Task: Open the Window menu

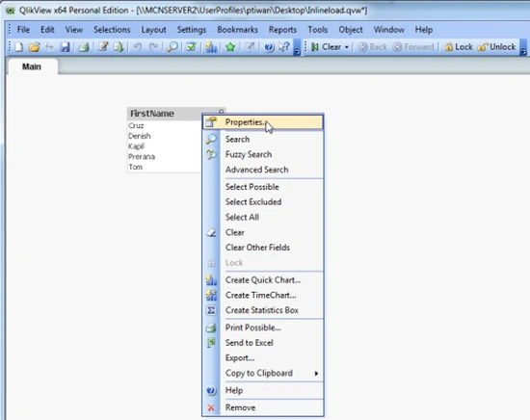Action: point(388,30)
